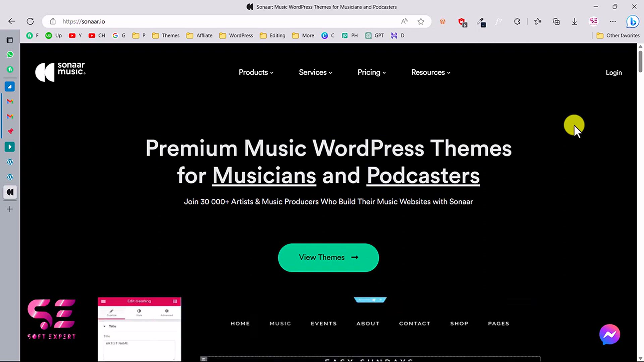Expand the Resources menu
The image size is (644, 362).
(431, 72)
